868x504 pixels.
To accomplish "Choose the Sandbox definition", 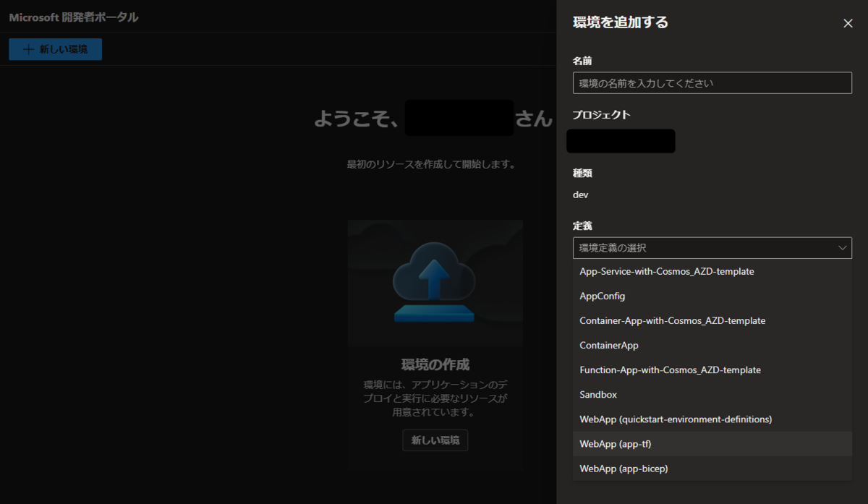I will coord(712,395).
